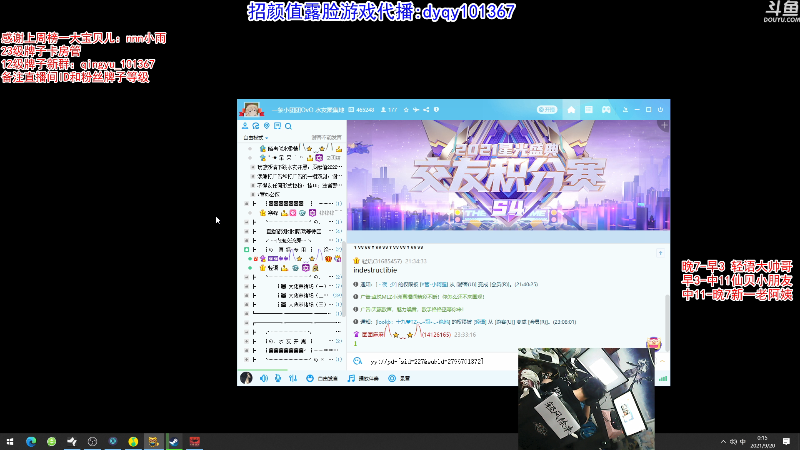
Task: Open the speaking mode dropdown above channel tree
Action: [255, 138]
